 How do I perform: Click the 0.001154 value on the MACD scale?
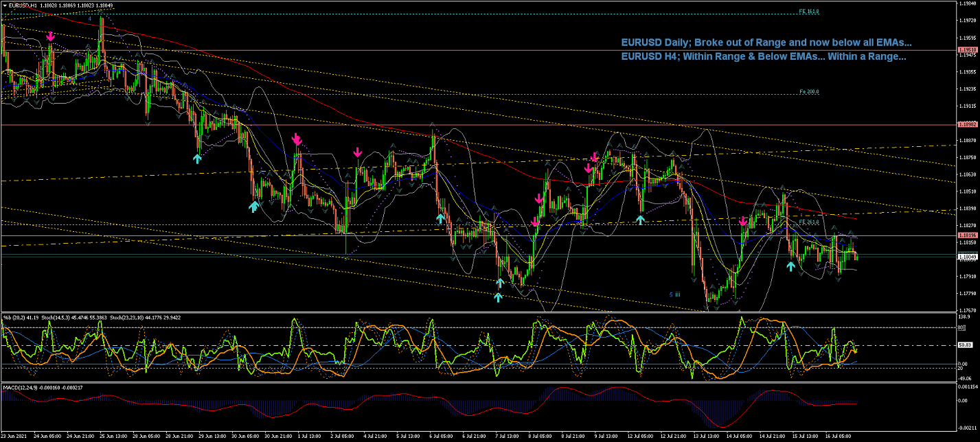point(967,388)
